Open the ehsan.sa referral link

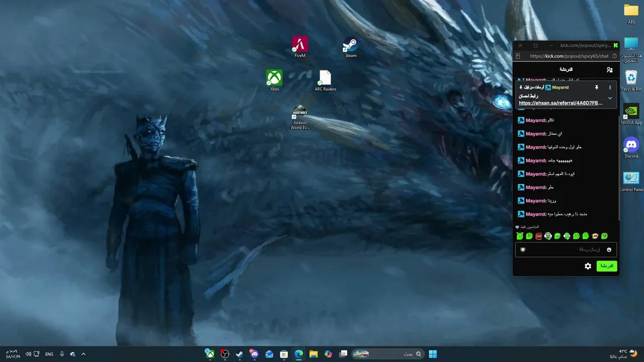[x=560, y=103]
